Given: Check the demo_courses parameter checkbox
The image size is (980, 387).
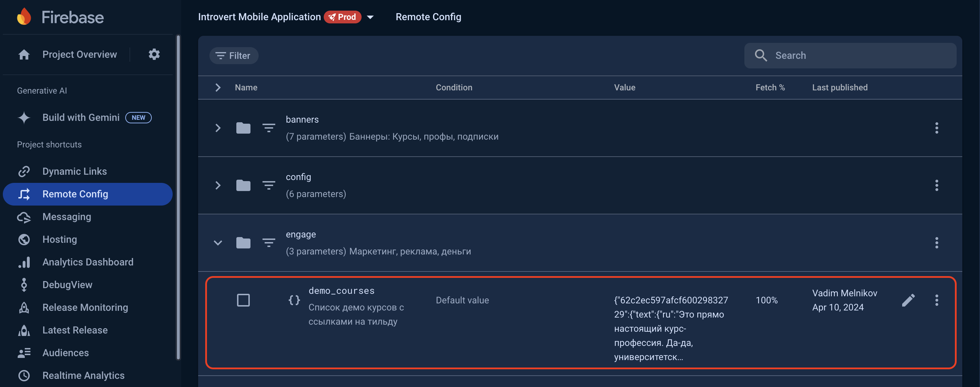Looking at the screenshot, I should tap(243, 300).
